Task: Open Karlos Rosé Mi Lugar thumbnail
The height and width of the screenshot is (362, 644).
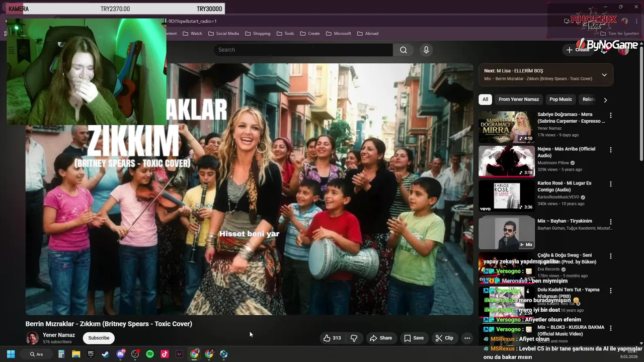Action: pyautogui.click(x=507, y=196)
